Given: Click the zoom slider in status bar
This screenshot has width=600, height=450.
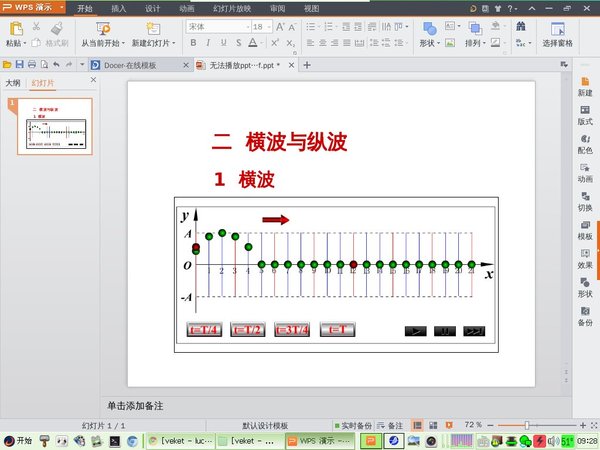Looking at the screenshot, I should [529, 425].
